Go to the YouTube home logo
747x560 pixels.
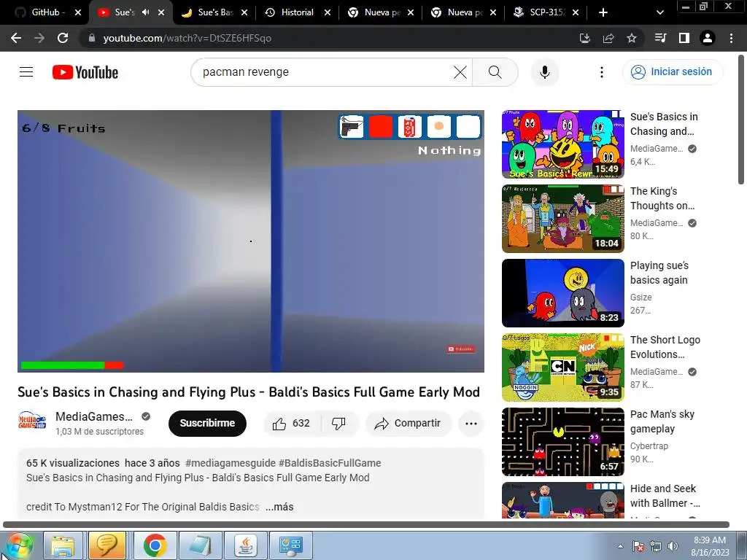coord(85,72)
